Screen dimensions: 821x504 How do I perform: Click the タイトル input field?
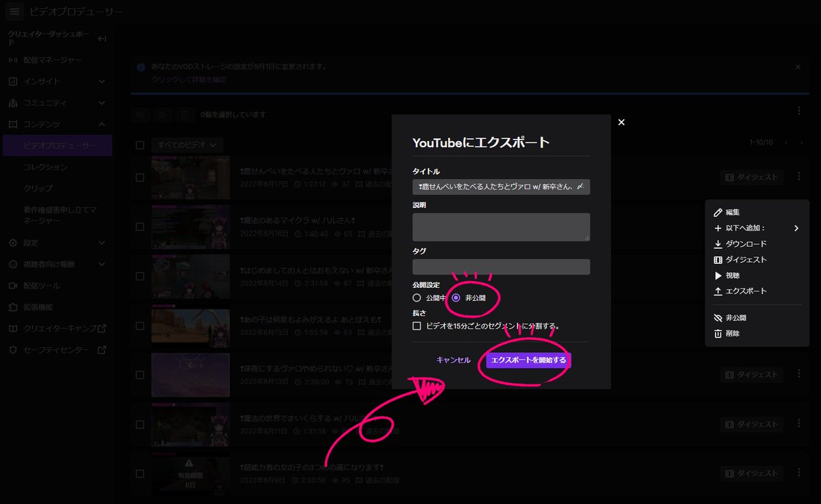click(x=501, y=187)
